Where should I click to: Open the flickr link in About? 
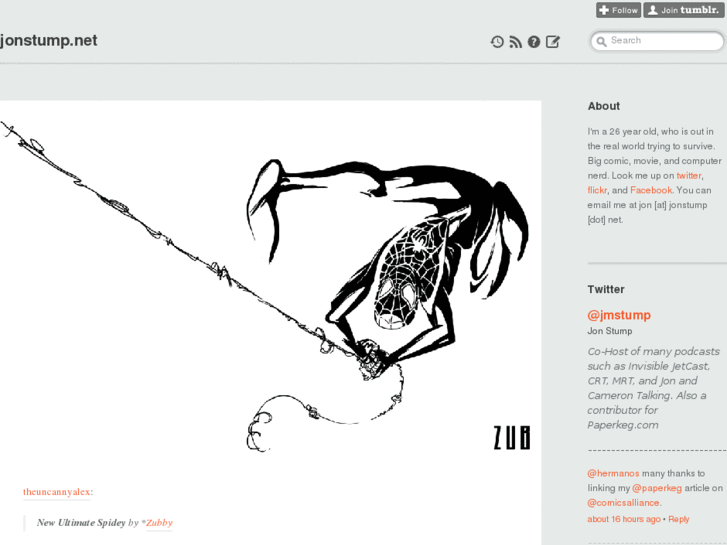tap(597, 190)
